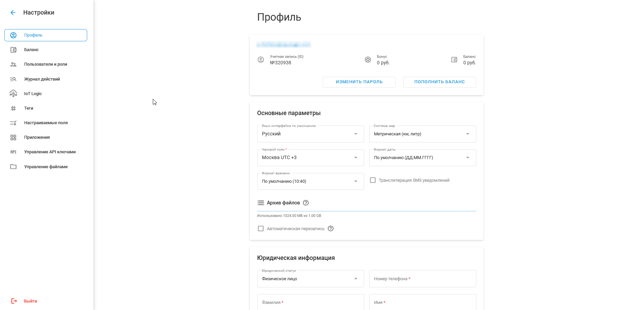This screenshot has height=310, width=644.
Task: Expand the Юридический статус dropdown
Action: pos(310,279)
